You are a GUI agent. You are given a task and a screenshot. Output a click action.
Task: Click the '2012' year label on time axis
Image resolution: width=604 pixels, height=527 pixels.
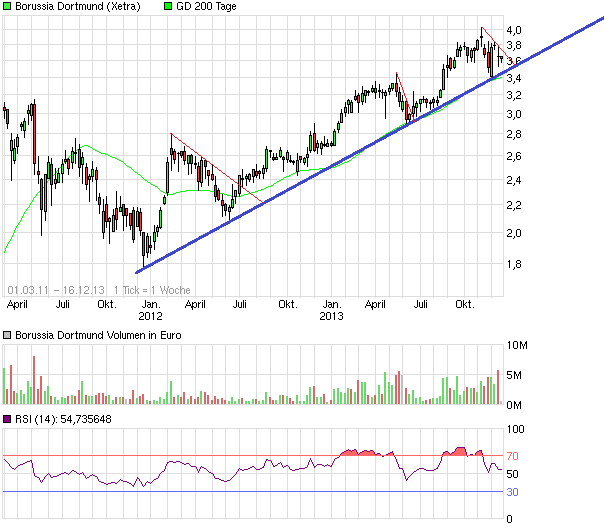tap(150, 316)
